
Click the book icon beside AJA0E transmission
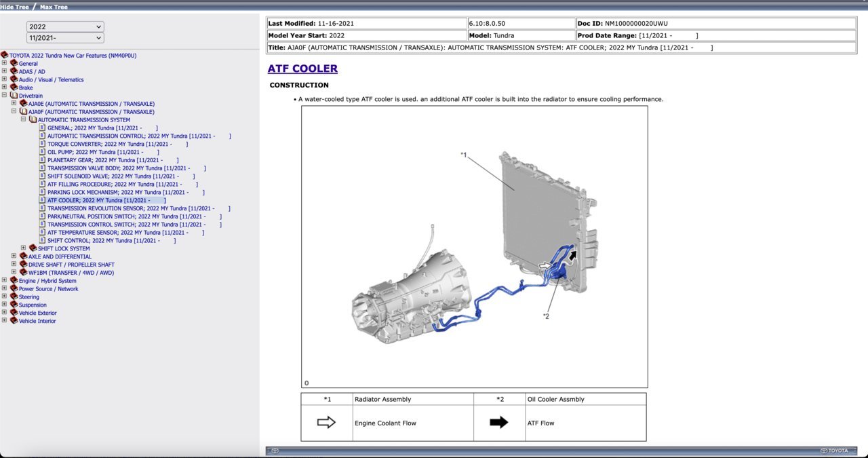pyautogui.click(x=23, y=103)
